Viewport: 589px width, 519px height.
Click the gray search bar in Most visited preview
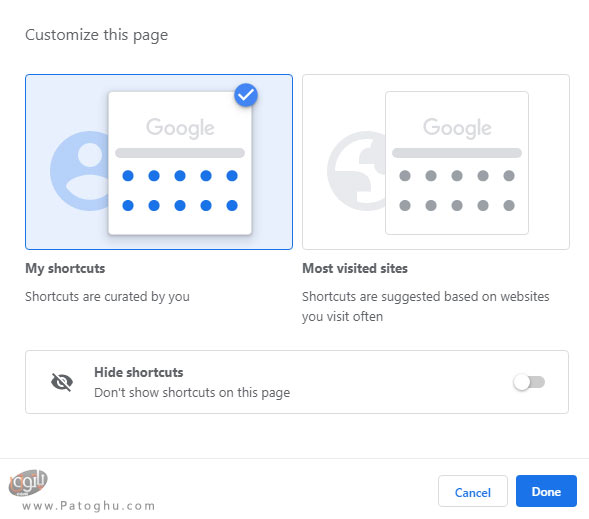click(x=457, y=153)
